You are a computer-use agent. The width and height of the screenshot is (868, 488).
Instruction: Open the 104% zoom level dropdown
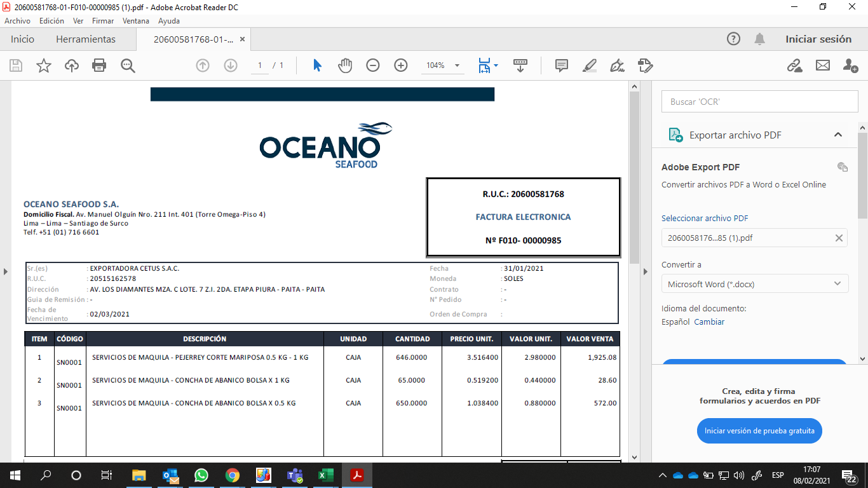[457, 65]
